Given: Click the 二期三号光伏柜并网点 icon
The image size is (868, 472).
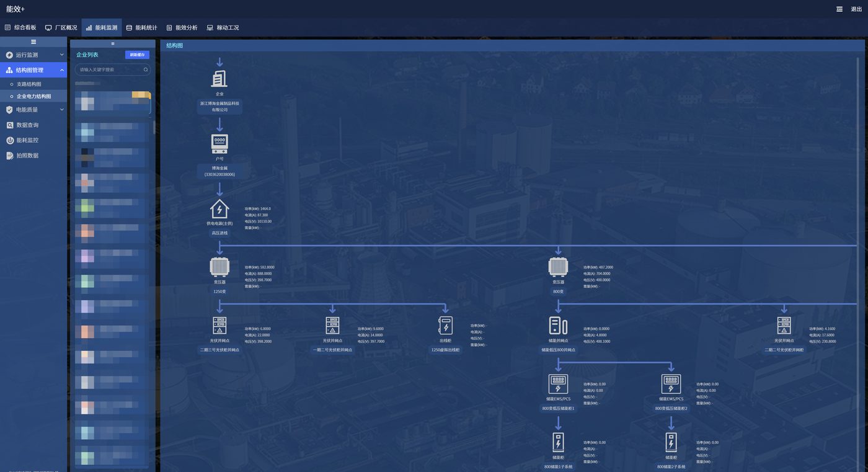Looking at the screenshot, I should [219, 326].
